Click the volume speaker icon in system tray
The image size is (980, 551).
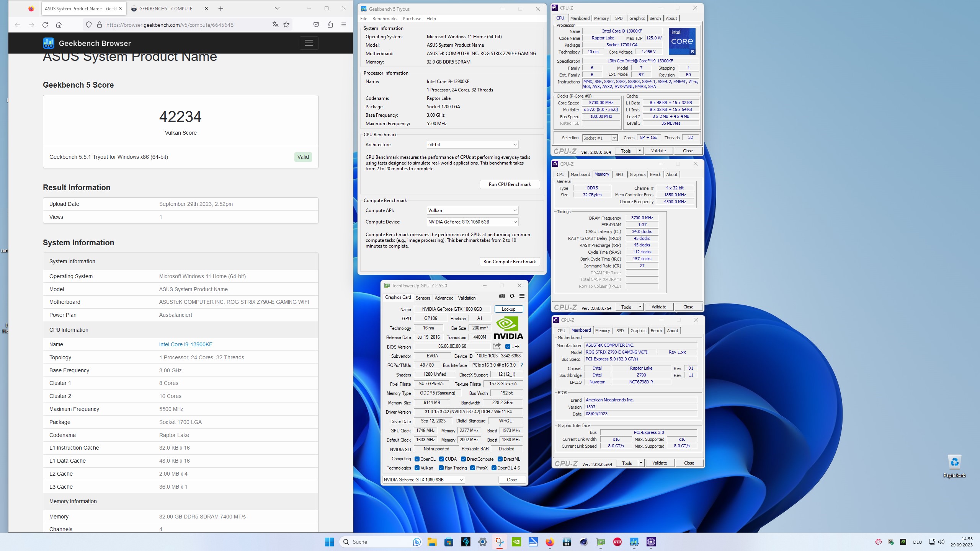[941, 542]
